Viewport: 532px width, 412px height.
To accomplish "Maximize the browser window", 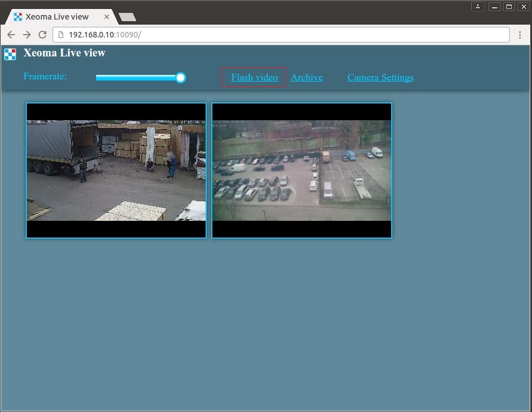I will tap(509, 7).
